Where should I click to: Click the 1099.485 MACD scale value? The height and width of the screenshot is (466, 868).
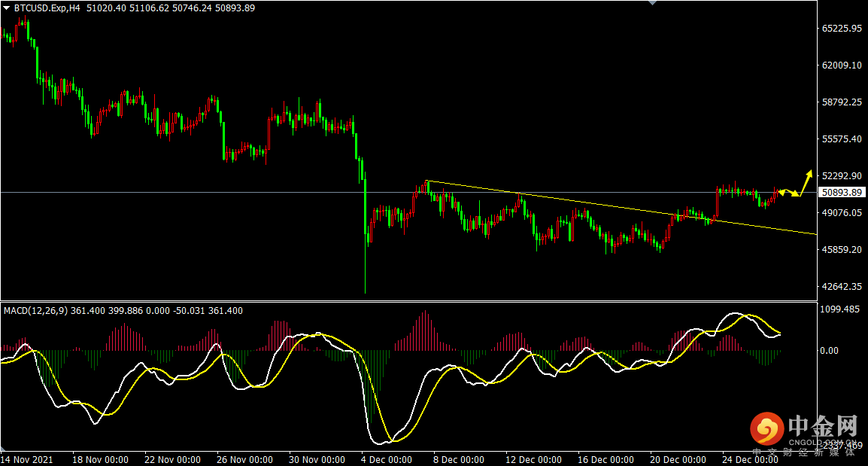pyautogui.click(x=839, y=309)
